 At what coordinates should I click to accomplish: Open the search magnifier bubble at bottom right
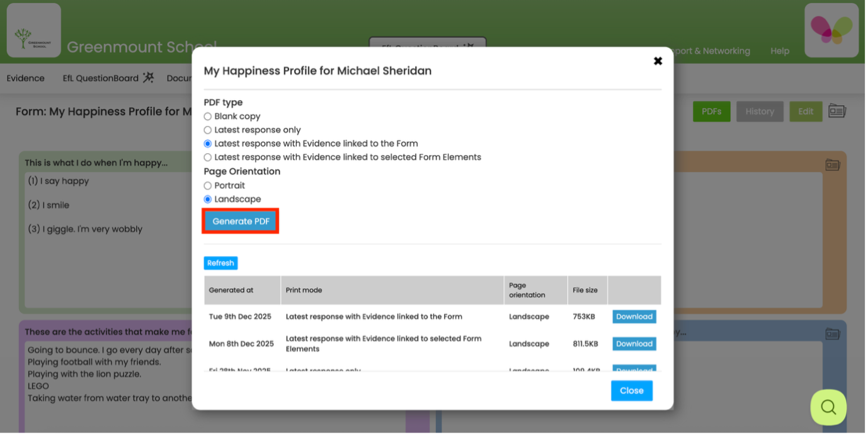pos(828,407)
